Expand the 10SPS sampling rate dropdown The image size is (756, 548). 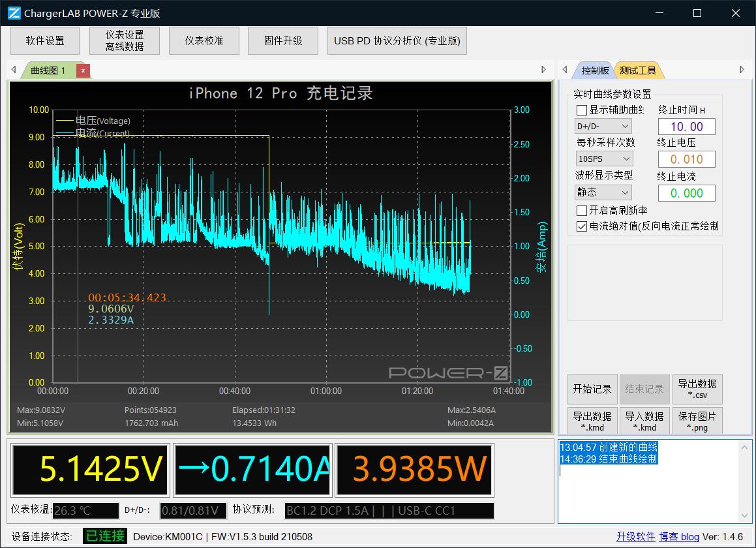[603, 159]
